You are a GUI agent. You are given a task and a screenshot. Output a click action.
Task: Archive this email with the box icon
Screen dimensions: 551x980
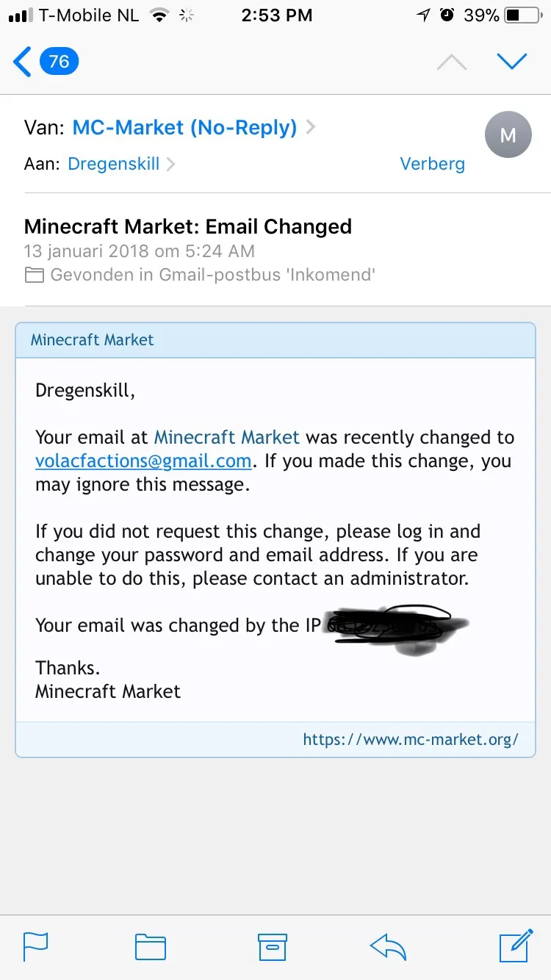pos(272,946)
